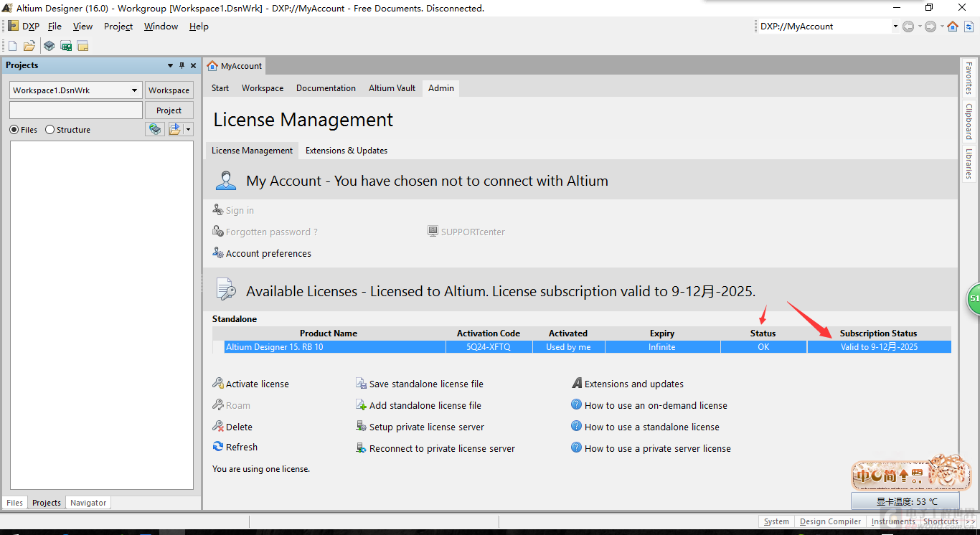Image resolution: width=980 pixels, height=535 pixels.
Task: Open the Navigator panel tab
Action: point(88,503)
